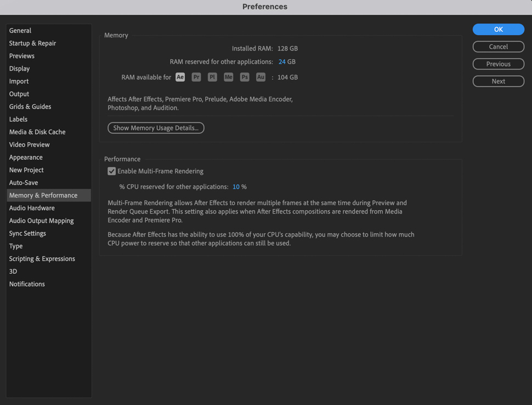Open New Project preferences

click(49, 170)
